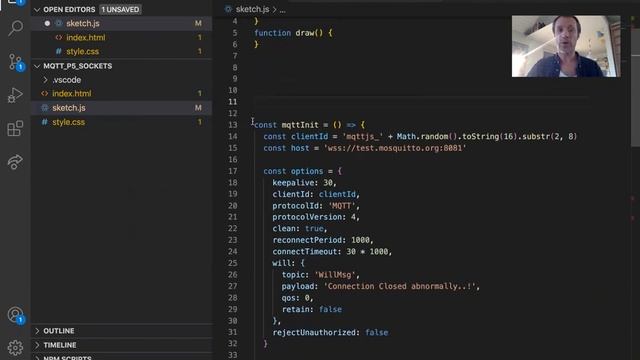Click line number 13 in gutter
The width and height of the screenshot is (640, 360).
pyautogui.click(x=233, y=125)
